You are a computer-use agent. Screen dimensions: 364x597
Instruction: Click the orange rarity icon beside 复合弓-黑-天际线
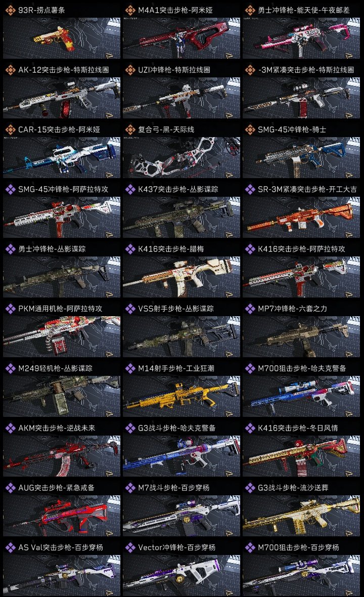click(130, 130)
